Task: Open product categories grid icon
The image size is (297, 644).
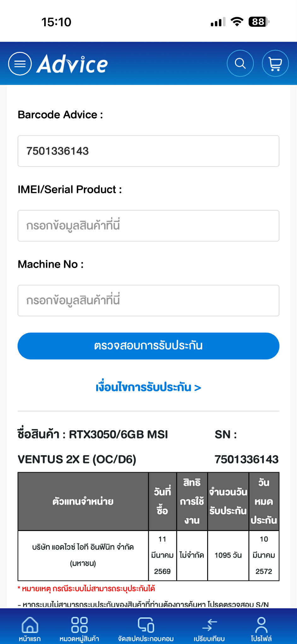Action: coord(79,625)
